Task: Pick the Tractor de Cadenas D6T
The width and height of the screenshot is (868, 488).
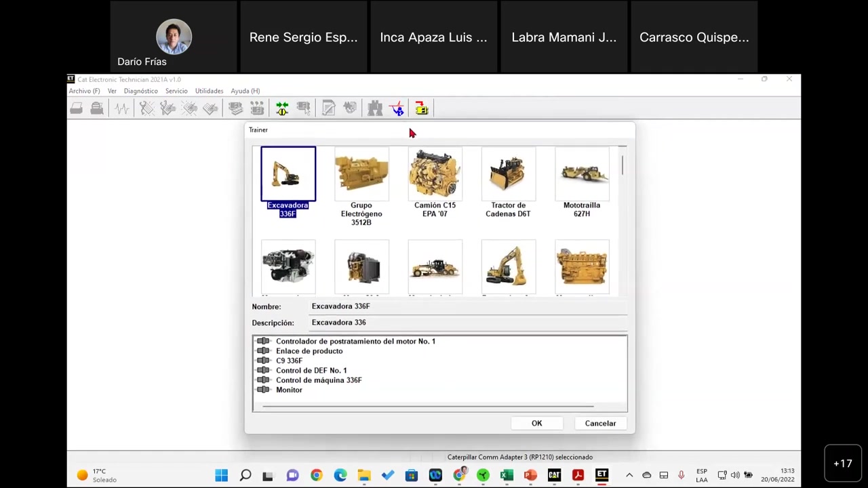Action: coord(508,175)
